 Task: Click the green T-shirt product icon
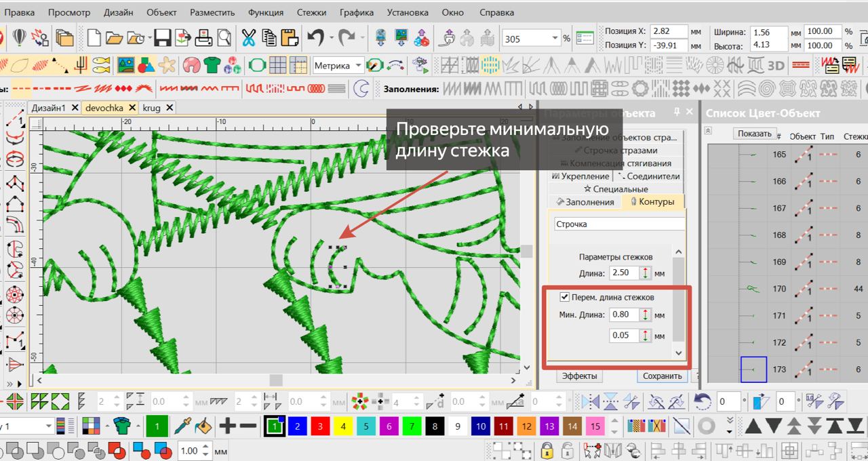point(212,66)
